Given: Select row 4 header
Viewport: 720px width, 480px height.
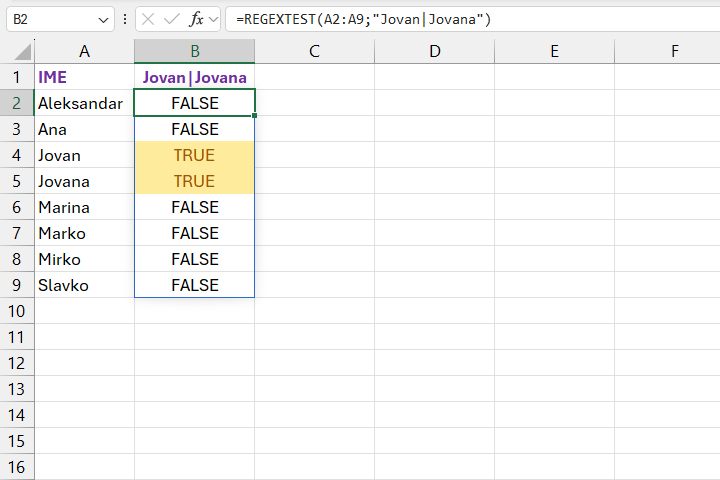Looking at the screenshot, I should (x=17, y=155).
